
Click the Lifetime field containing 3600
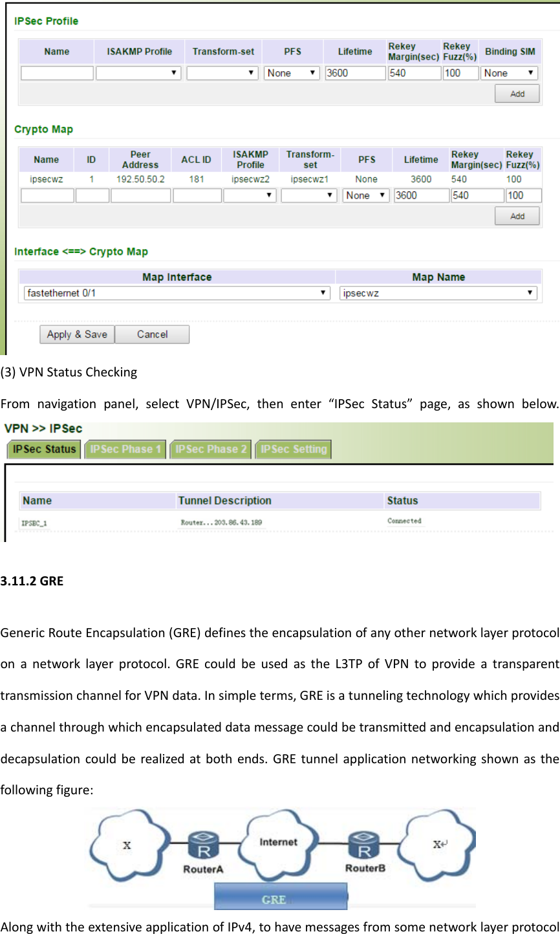pyautogui.click(x=354, y=73)
